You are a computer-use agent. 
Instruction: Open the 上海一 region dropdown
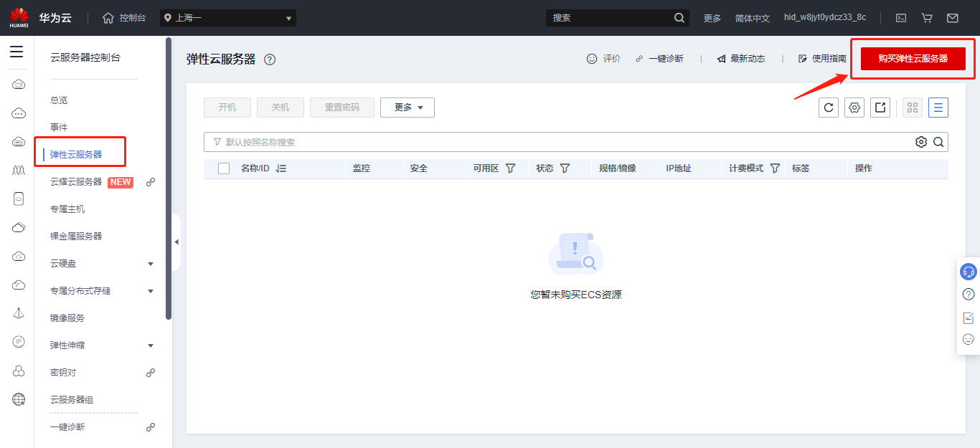click(227, 17)
